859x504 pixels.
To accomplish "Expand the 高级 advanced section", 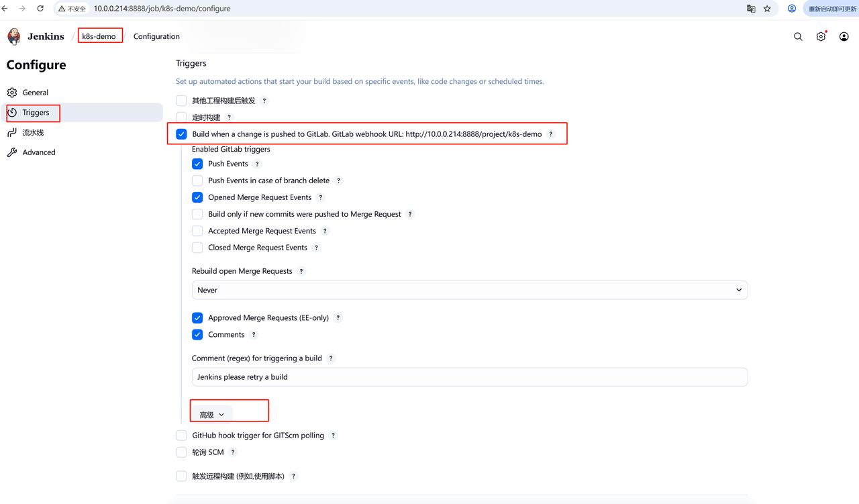I will point(211,415).
